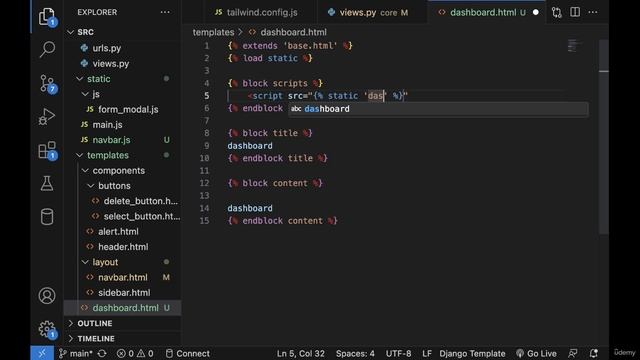The width and height of the screenshot is (640, 360).
Task: Open Run and Debug view icon
Action: 47,117
